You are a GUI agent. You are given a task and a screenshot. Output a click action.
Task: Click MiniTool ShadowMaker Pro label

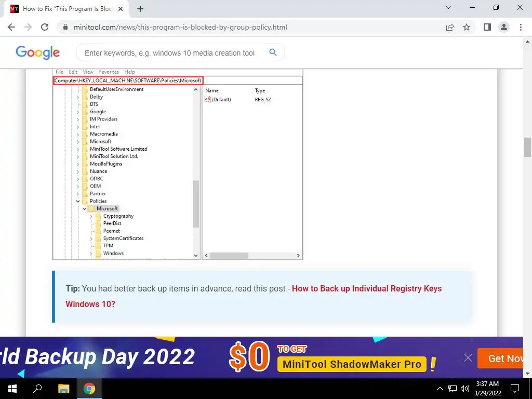tap(352, 364)
